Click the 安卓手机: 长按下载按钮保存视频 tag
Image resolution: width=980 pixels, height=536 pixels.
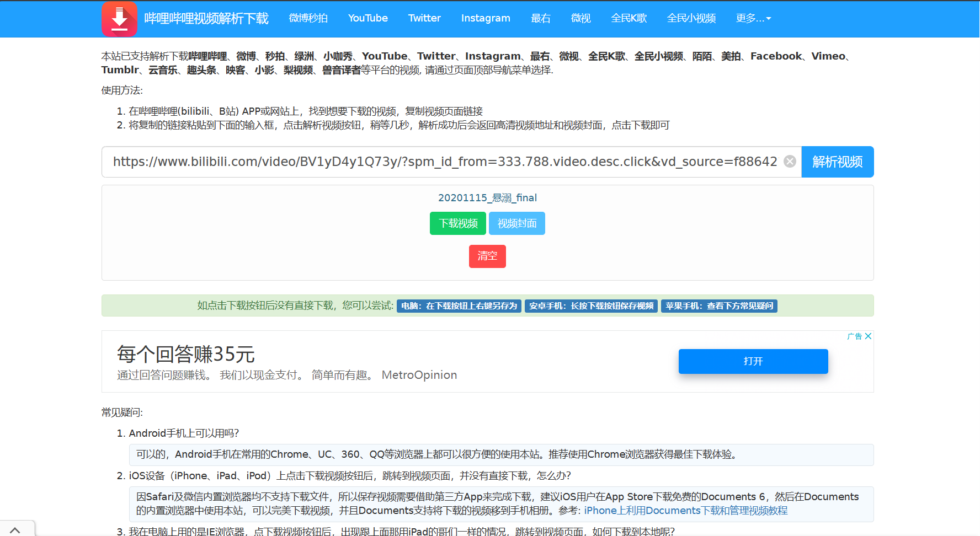(591, 306)
